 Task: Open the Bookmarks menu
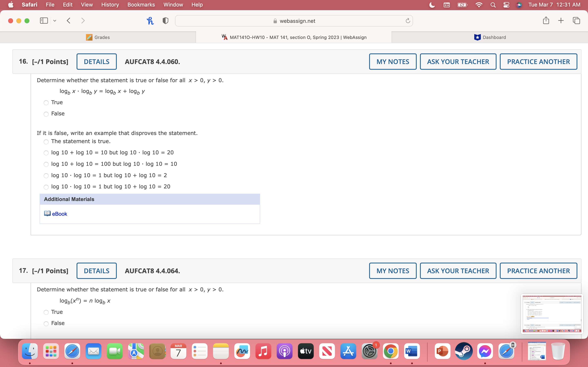[141, 5]
